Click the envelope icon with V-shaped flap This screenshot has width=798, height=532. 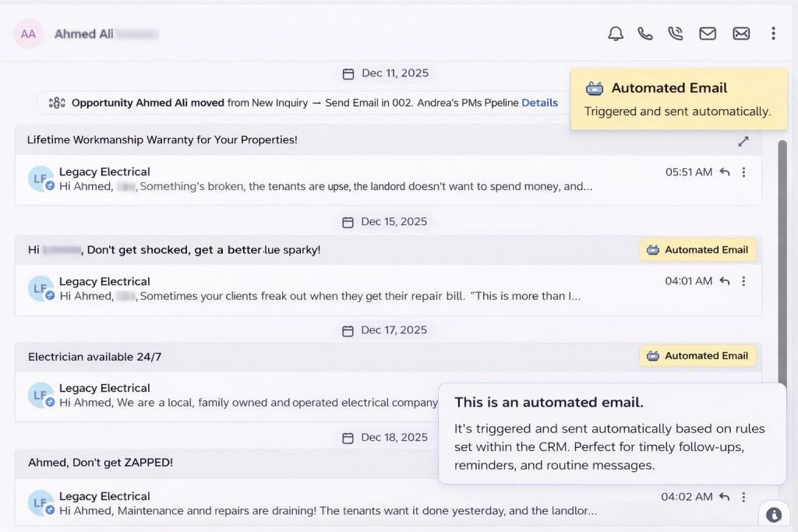coord(708,33)
